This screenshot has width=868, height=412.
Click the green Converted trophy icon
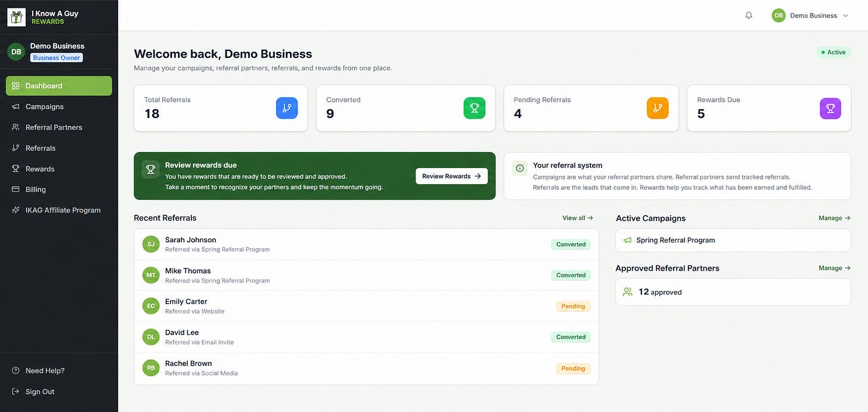click(x=475, y=108)
